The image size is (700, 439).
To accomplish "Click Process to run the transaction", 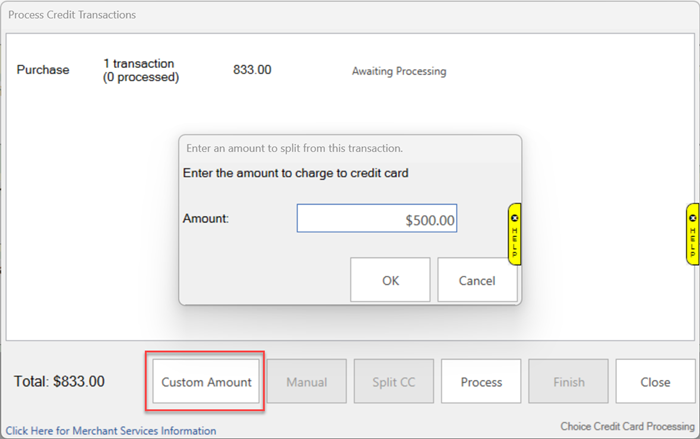I will click(481, 382).
